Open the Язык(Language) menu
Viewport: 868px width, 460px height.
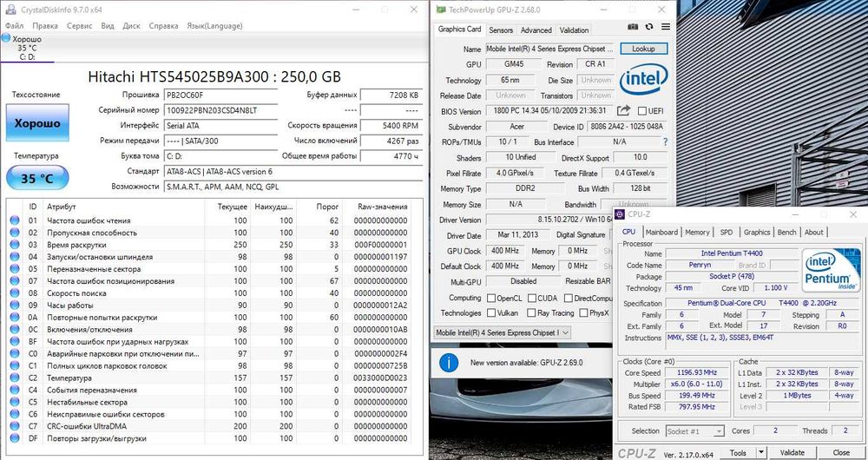point(214,25)
